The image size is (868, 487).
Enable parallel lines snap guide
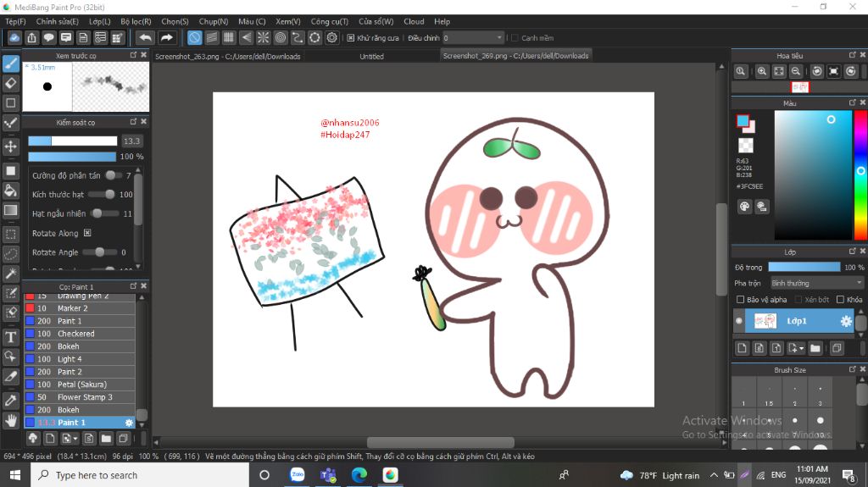[211, 37]
